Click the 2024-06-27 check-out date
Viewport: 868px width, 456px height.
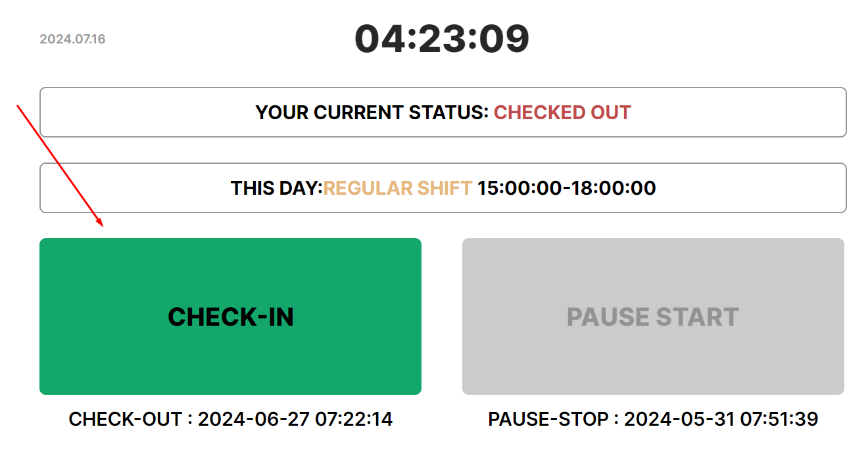253,419
